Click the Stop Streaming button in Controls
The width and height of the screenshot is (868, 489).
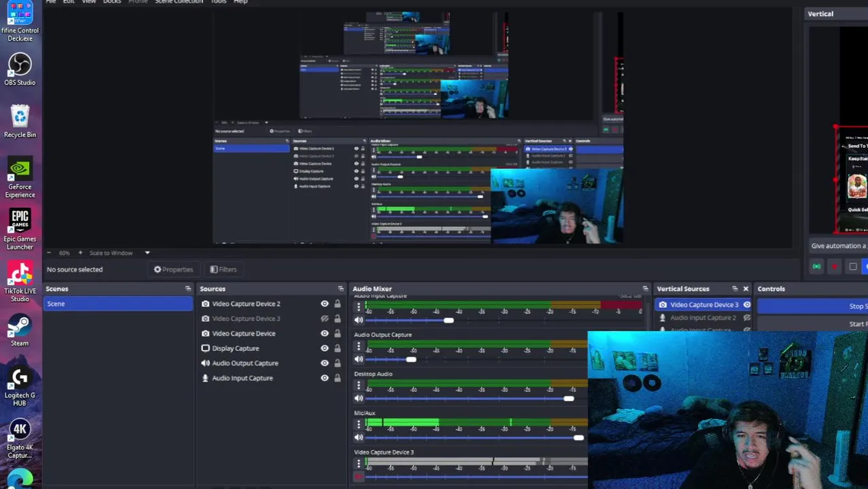812,306
